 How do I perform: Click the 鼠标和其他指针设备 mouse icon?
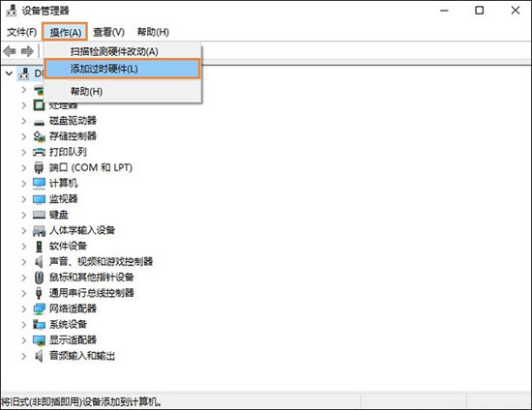point(39,278)
